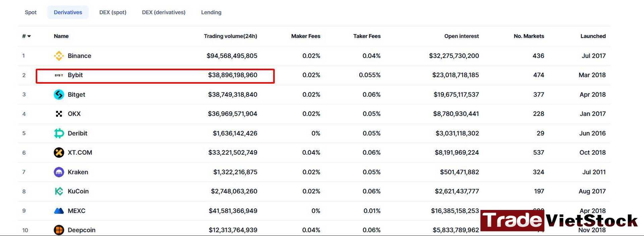Click Binance volume $94,568,495,805
The height and width of the screenshot is (236, 644).
(x=232, y=56)
